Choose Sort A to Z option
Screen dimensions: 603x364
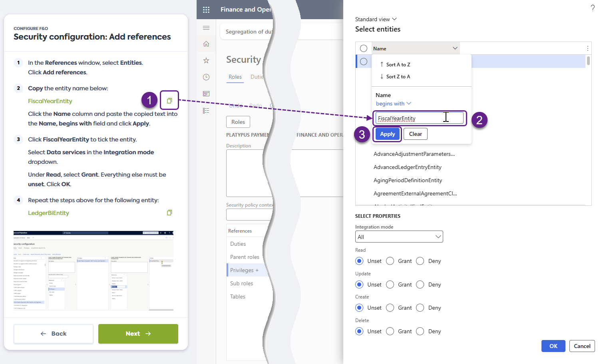click(398, 65)
